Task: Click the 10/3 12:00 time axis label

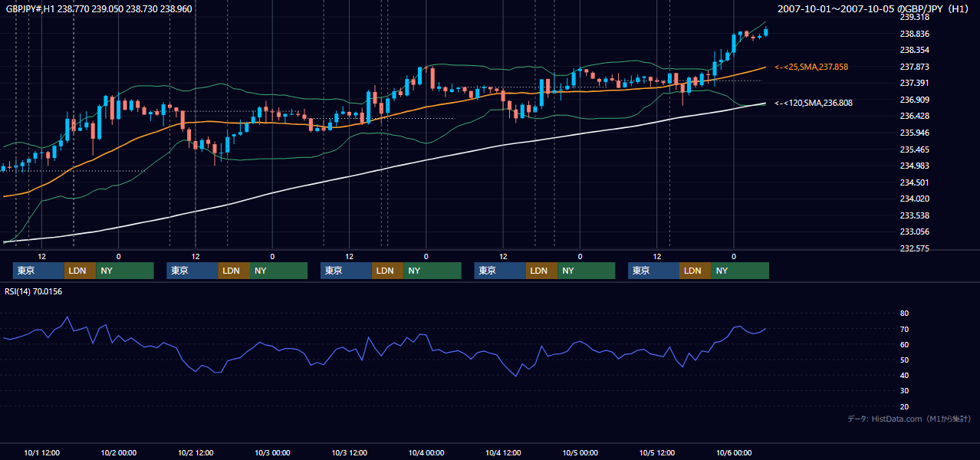Action: [350, 453]
